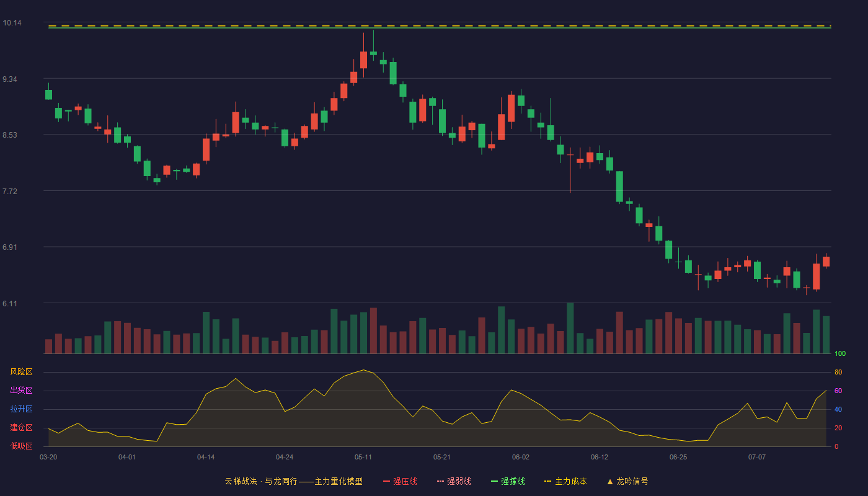Toggle the 强撑线 legend series
The height and width of the screenshot is (496, 868).
coord(508,481)
